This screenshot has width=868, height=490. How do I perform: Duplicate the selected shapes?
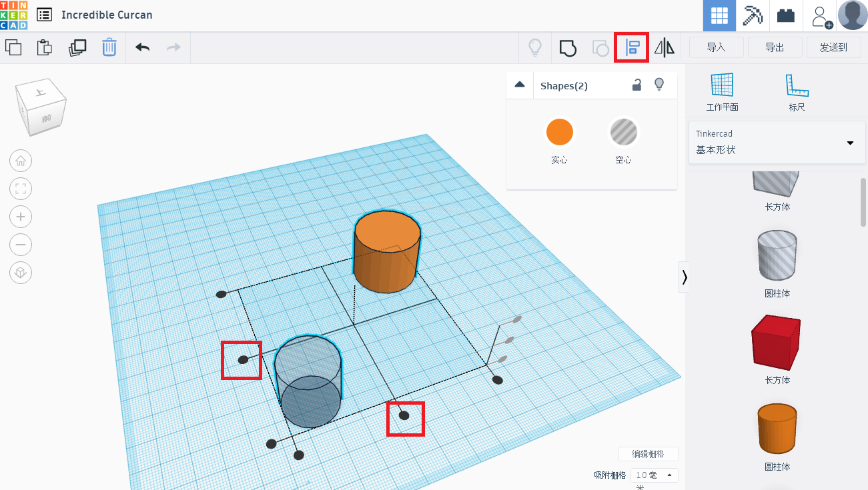tap(77, 47)
